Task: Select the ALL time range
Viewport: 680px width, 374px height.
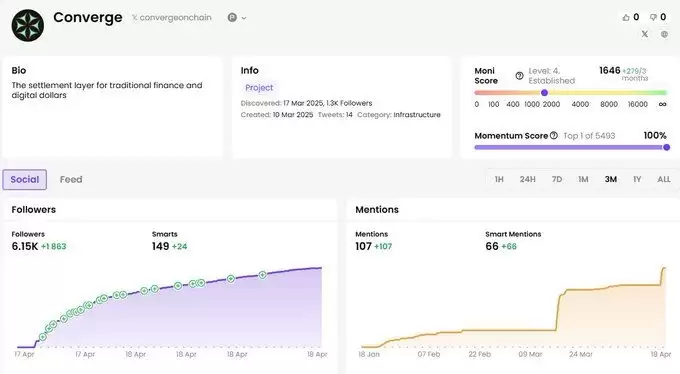Action: click(664, 179)
